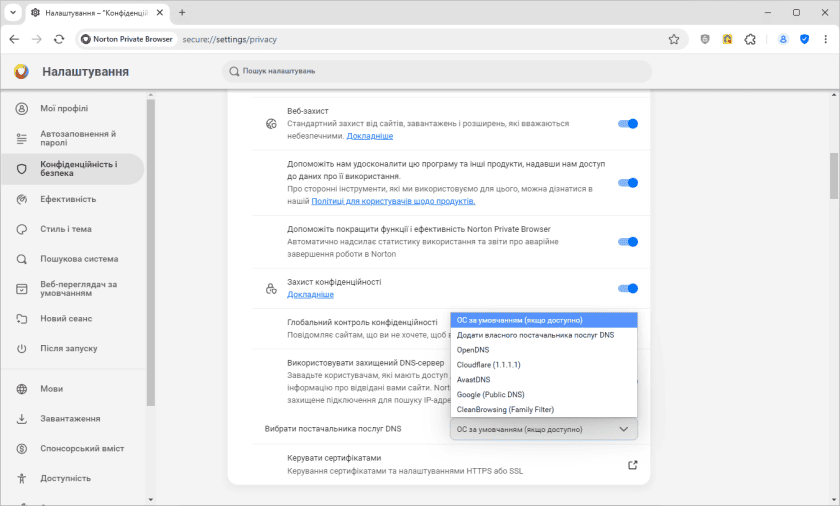
Task: Click the back navigation arrow
Action: click(14, 39)
